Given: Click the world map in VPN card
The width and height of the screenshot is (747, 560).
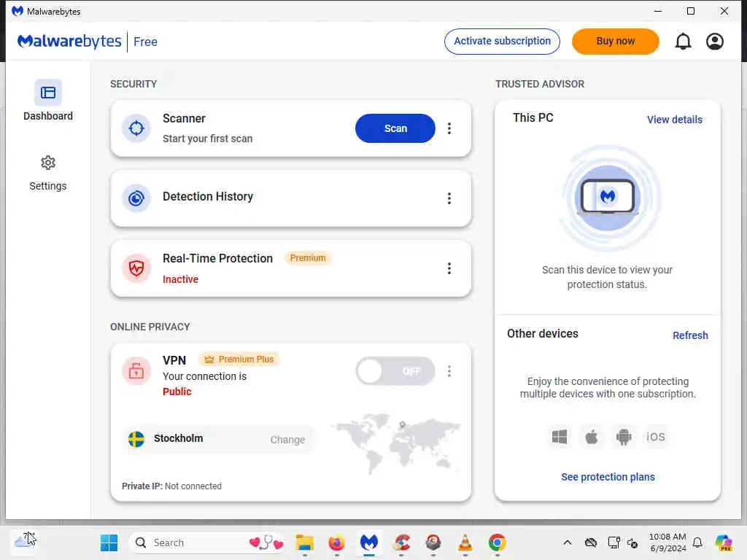Looking at the screenshot, I should point(395,443).
